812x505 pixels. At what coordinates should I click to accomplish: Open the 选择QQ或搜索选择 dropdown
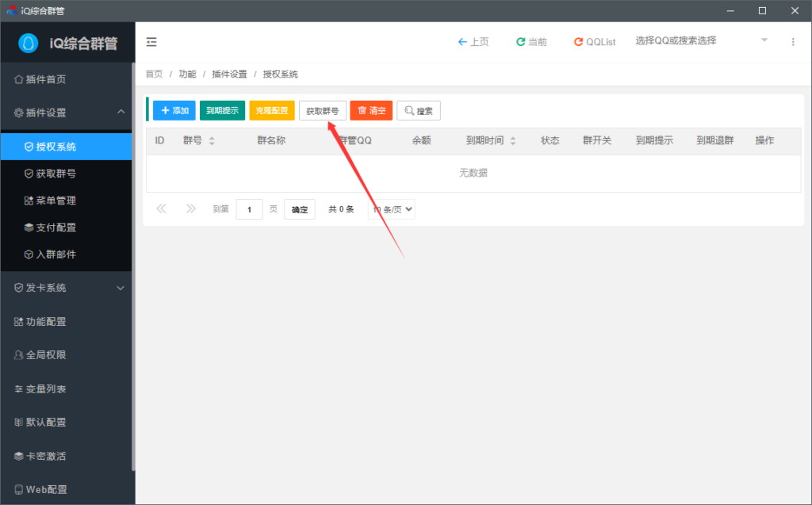coord(701,40)
